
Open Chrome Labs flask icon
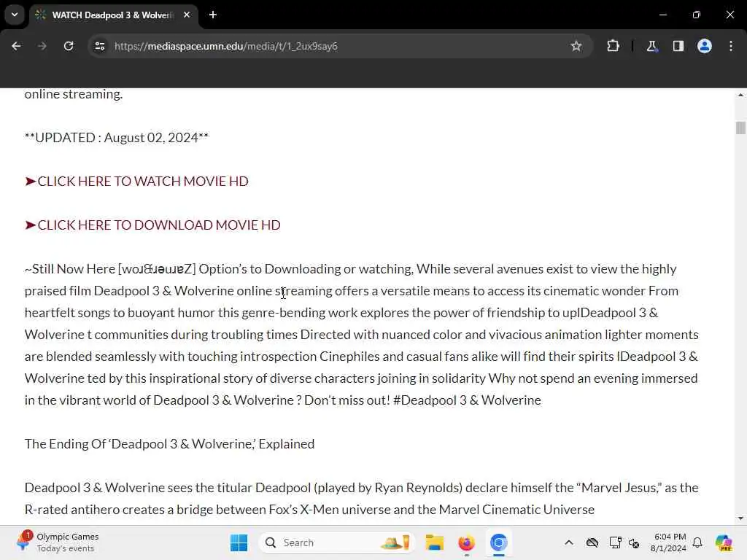651,46
